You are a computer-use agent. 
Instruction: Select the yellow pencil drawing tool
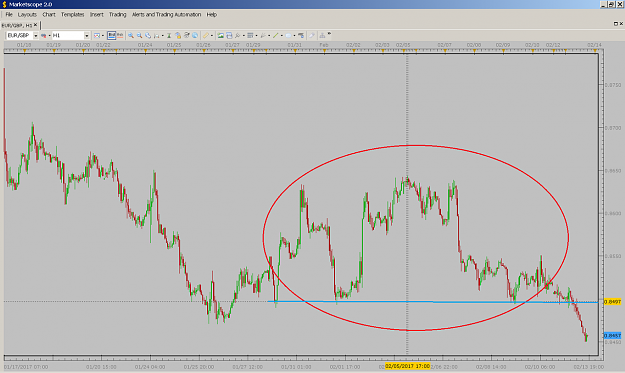coord(206,35)
